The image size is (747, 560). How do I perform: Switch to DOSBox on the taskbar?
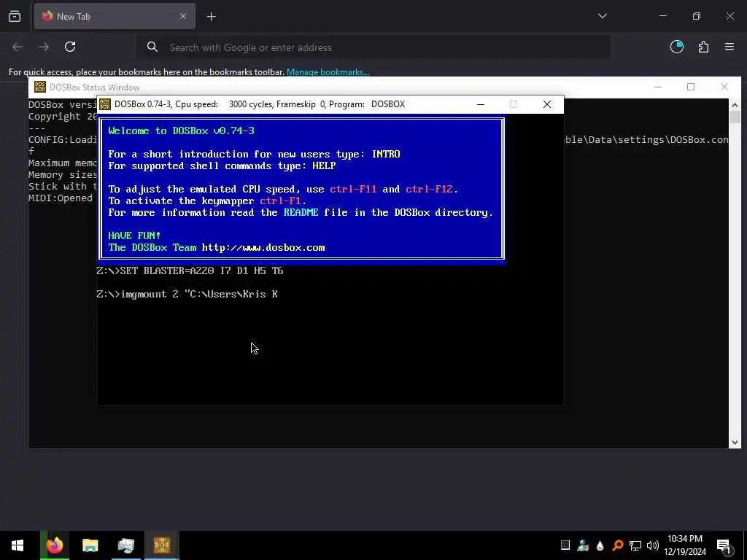pyautogui.click(x=161, y=545)
